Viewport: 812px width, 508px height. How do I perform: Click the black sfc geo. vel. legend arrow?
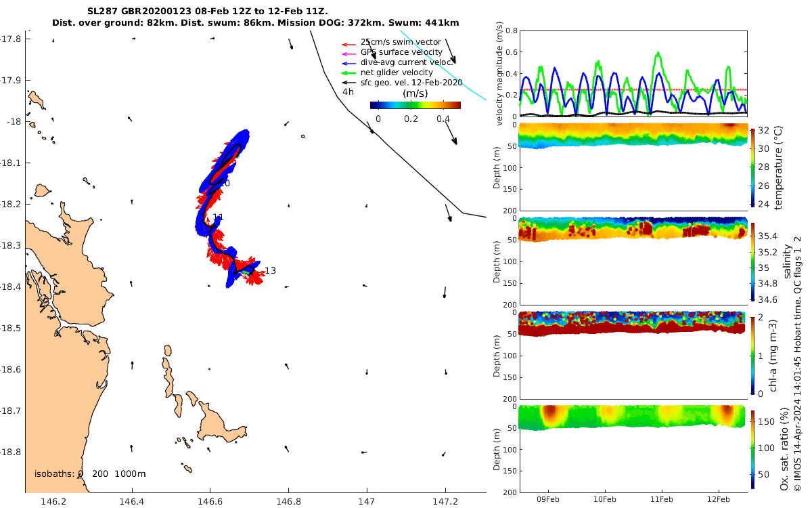tap(350, 83)
